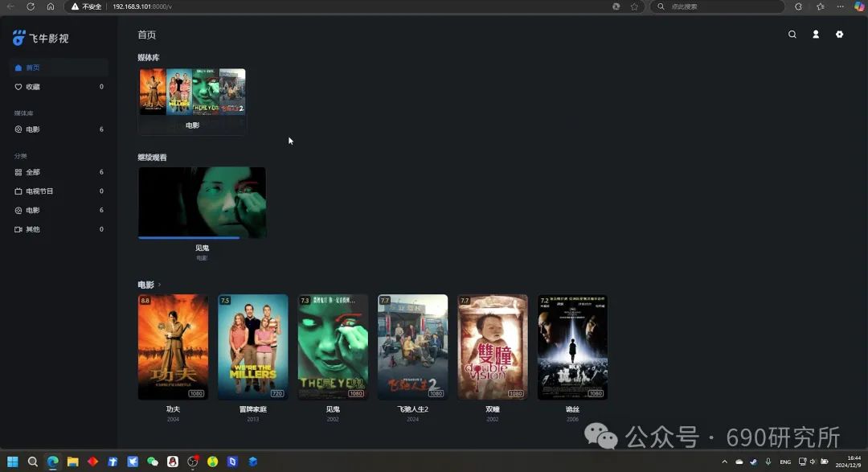
Task: Click the 诡丝 title text
Action: click(x=572, y=409)
